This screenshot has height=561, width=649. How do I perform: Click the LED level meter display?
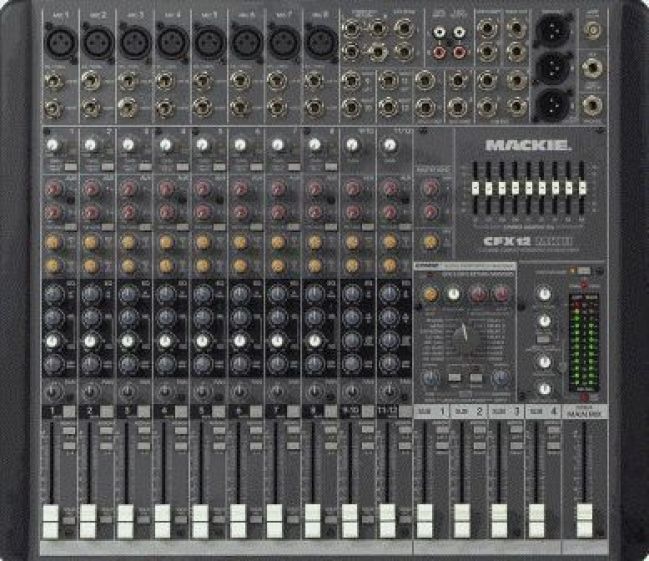(x=583, y=342)
